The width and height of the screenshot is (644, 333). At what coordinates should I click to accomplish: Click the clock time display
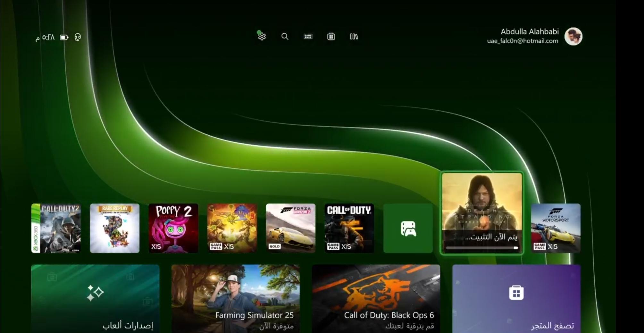point(45,38)
